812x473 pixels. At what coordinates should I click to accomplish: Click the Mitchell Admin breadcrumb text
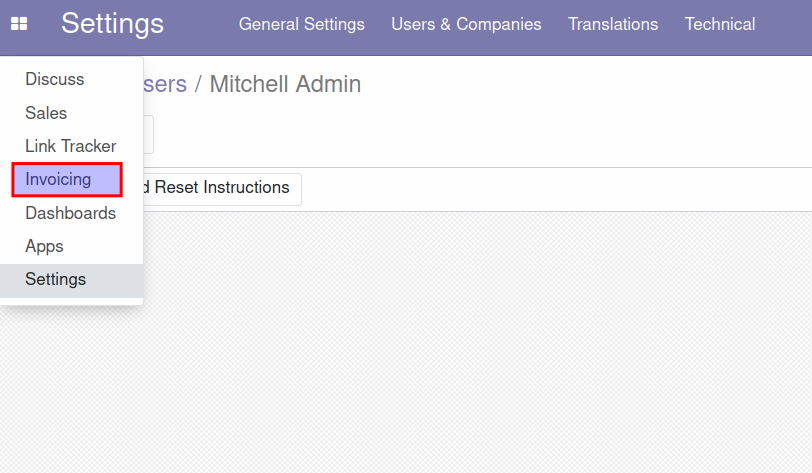coord(285,84)
